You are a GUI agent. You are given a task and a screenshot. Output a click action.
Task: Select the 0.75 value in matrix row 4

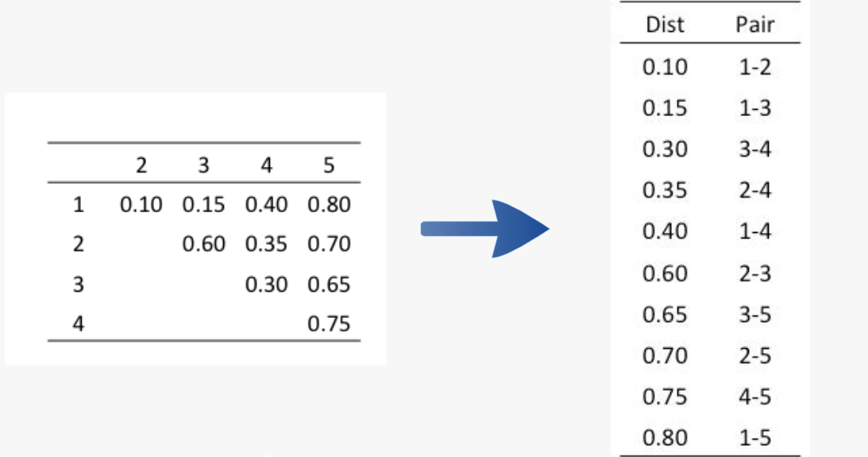click(x=329, y=323)
